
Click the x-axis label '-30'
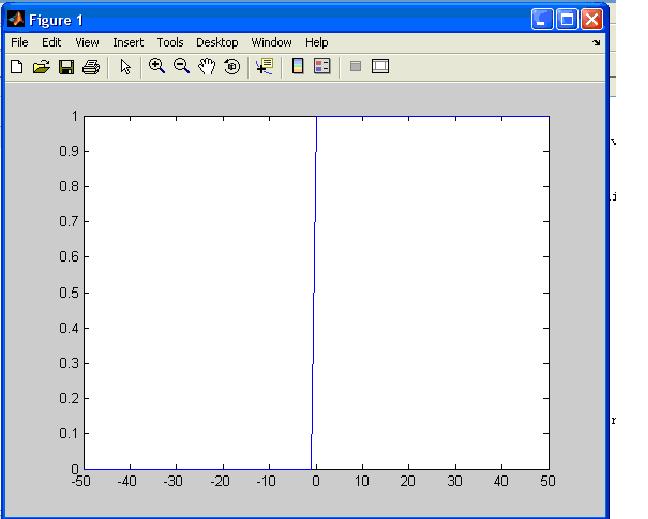pos(173,481)
